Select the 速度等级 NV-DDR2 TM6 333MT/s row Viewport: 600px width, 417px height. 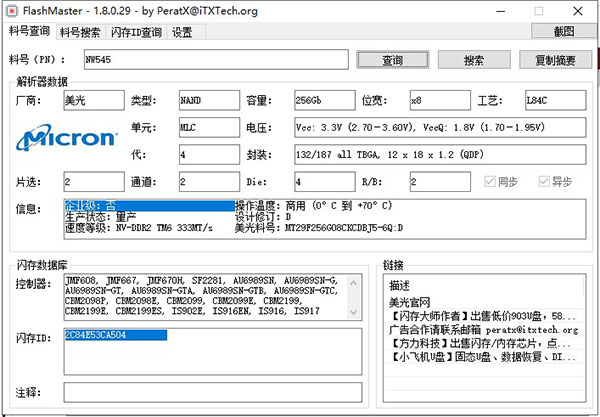pyautogui.click(x=139, y=228)
